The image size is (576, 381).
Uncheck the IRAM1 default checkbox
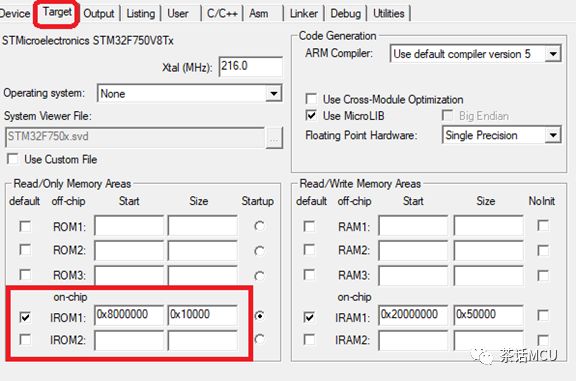click(309, 316)
